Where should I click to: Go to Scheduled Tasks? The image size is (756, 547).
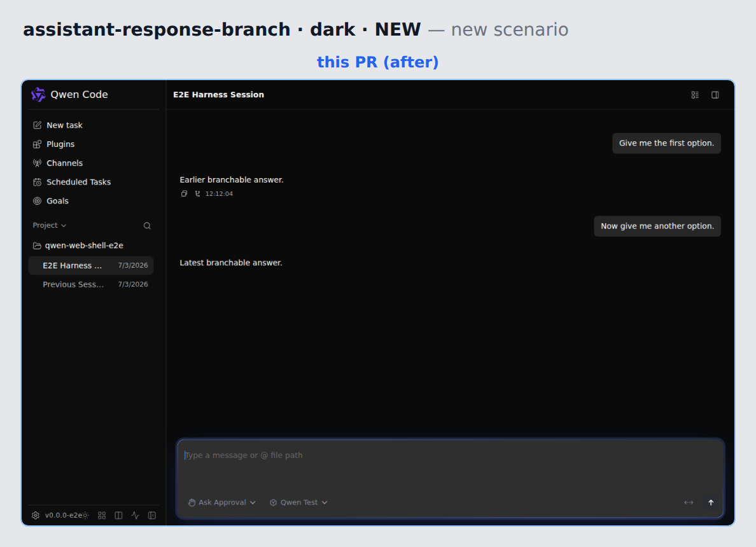click(x=72, y=182)
